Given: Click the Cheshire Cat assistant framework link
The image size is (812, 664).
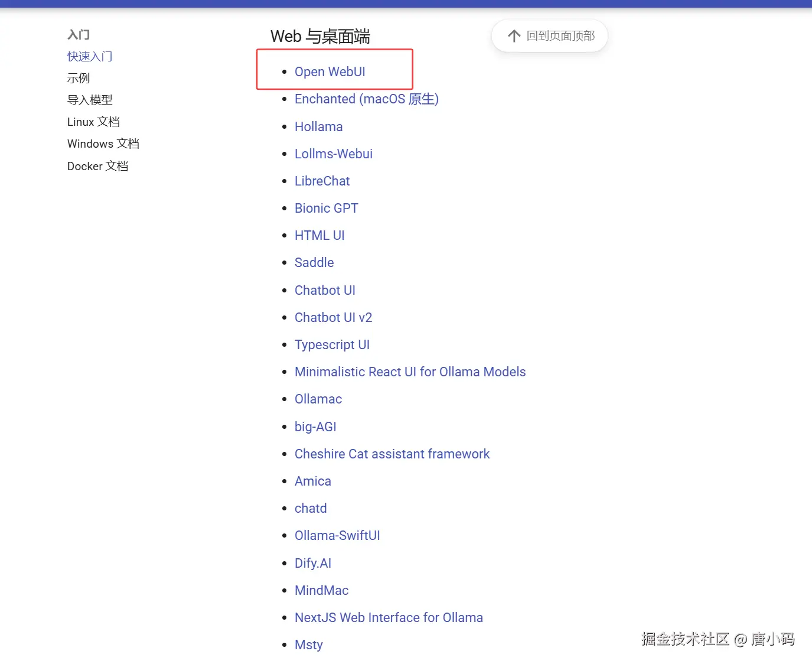Looking at the screenshot, I should point(392,454).
